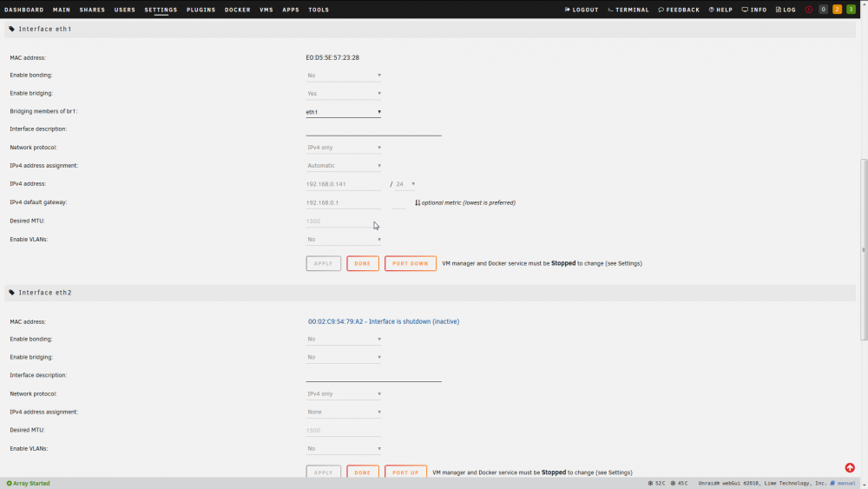The image size is (868, 489).
Task: Open eth2 IPv4 address assignment dropdown
Action: 343,412
